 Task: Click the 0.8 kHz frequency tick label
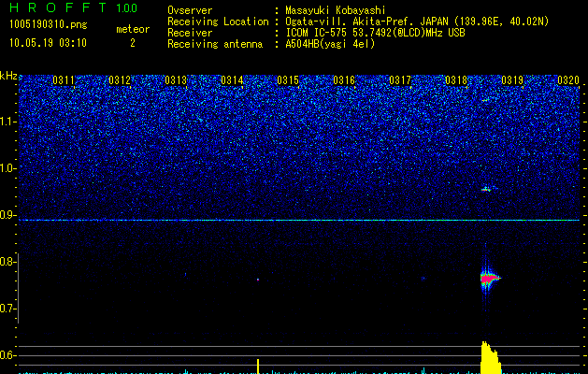click(x=8, y=262)
